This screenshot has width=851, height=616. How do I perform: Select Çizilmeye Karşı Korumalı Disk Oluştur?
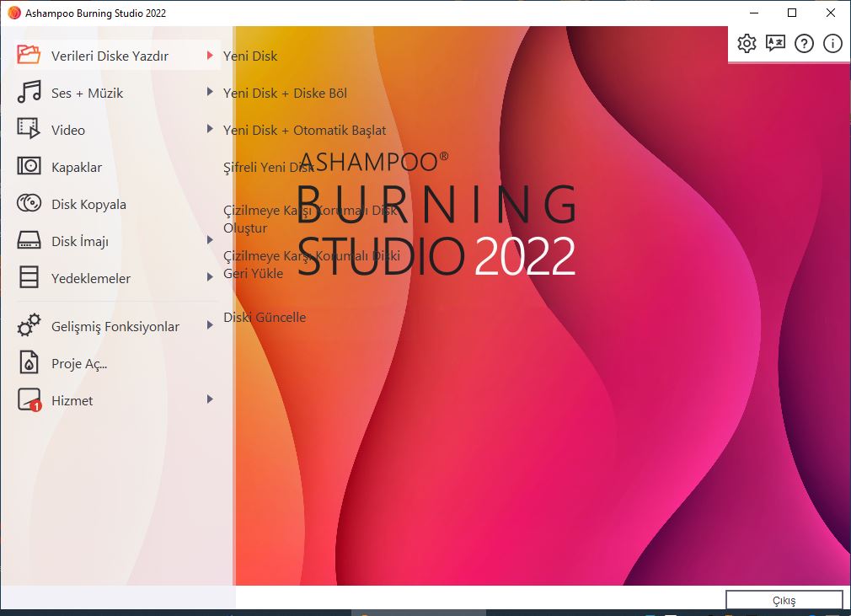pyautogui.click(x=310, y=219)
